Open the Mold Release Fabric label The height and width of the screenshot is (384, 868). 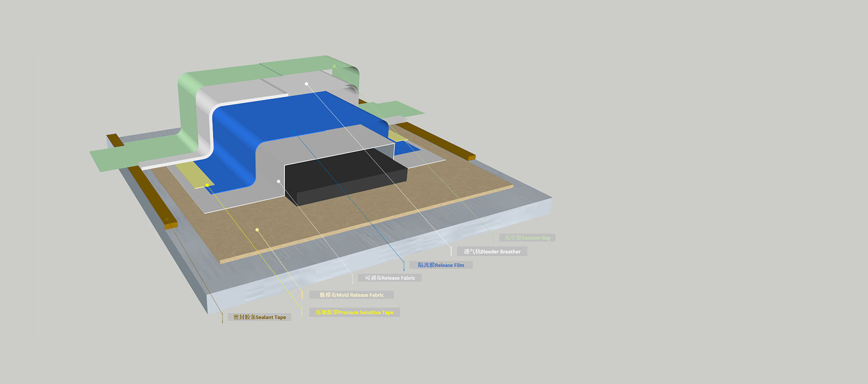[x=351, y=295]
